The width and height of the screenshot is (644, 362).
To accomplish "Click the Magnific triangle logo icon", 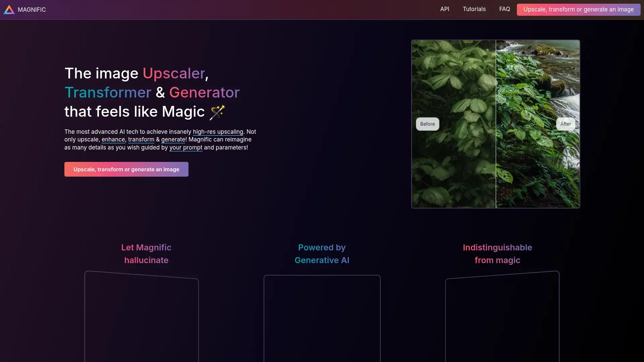I will [9, 10].
